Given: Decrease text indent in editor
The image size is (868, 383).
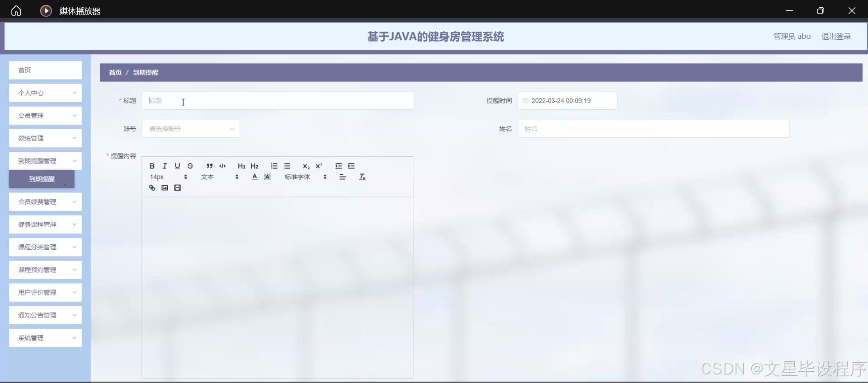Looking at the screenshot, I should tap(339, 166).
